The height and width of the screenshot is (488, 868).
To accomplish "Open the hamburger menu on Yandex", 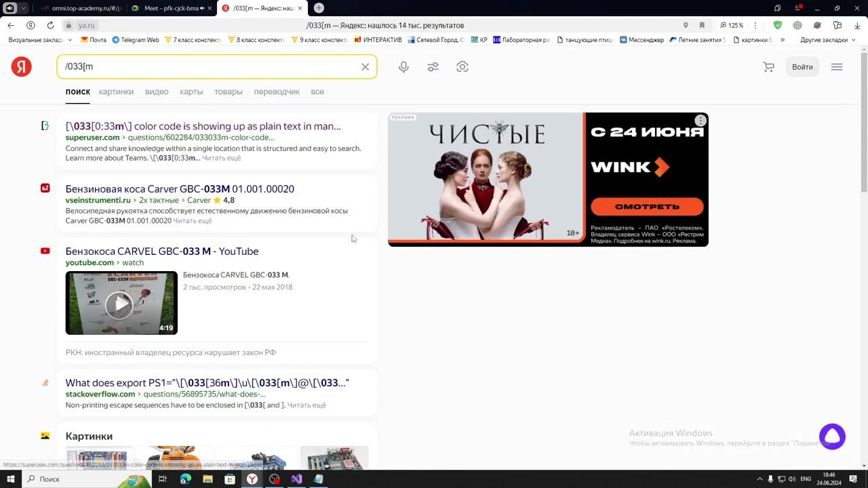I will pyautogui.click(x=837, y=66).
